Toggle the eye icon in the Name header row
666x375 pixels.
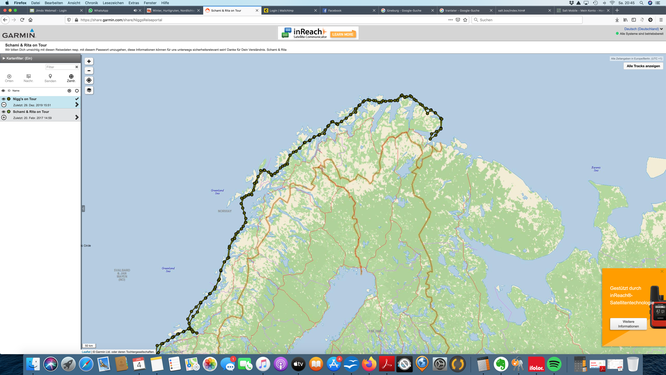point(3,90)
